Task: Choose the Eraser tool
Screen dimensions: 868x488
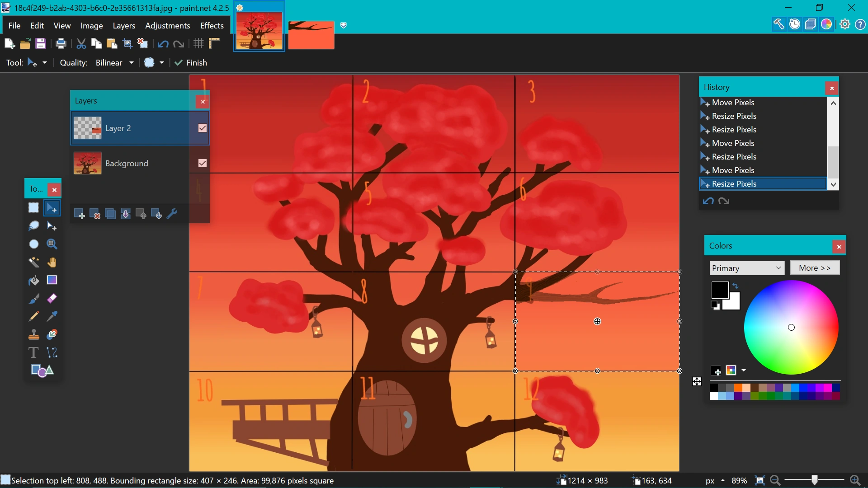Action: pyautogui.click(x=52, y=298)
